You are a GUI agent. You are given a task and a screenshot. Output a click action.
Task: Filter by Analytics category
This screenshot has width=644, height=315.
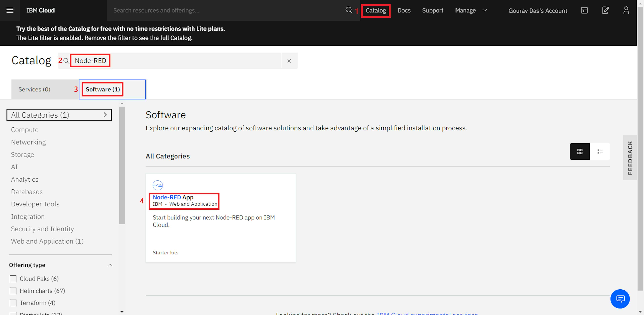tap(24, 179)
